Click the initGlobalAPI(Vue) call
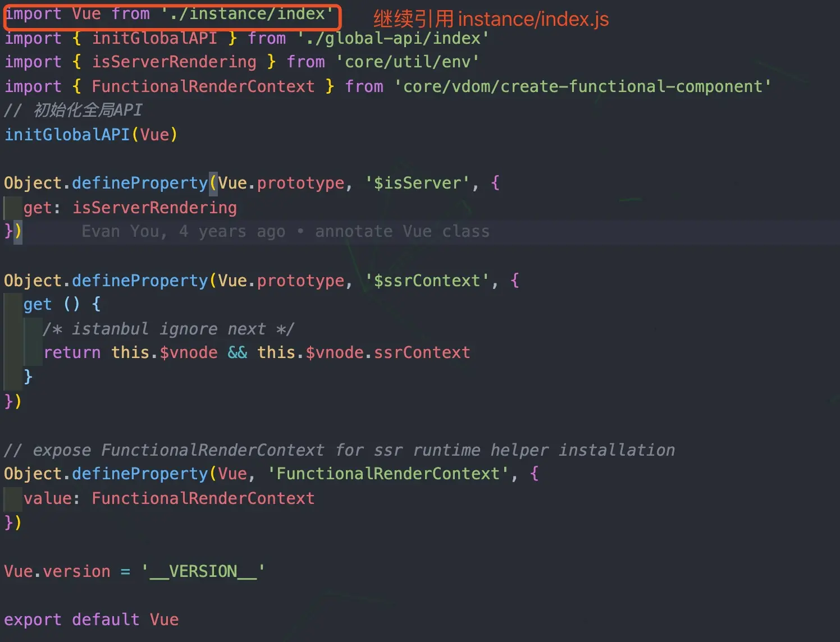Screen dimensions: 840x642 [91, 135]
